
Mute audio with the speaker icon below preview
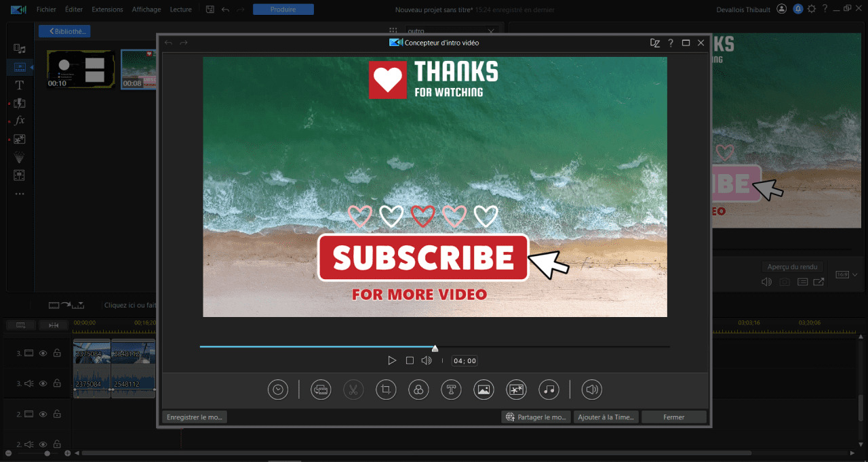click(x=427, y=360)
